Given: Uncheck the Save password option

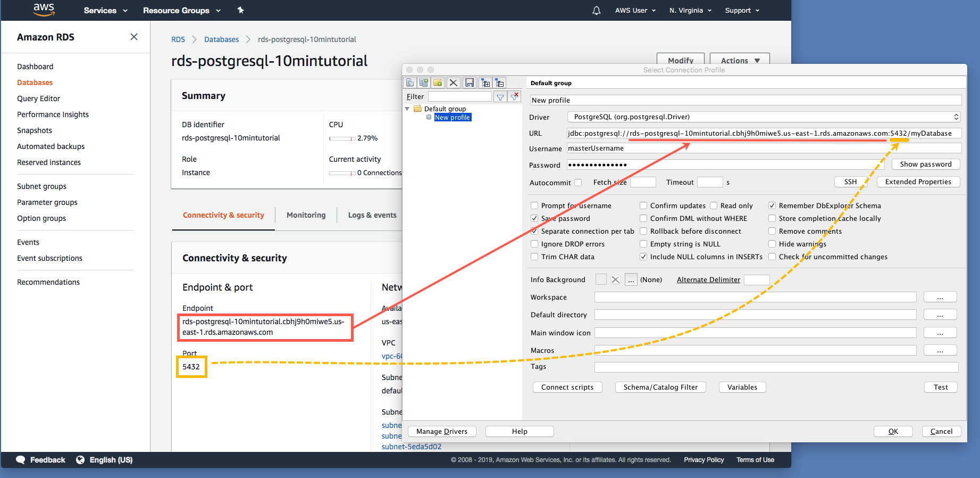Looking at the screenshot, I should (534, 218).
